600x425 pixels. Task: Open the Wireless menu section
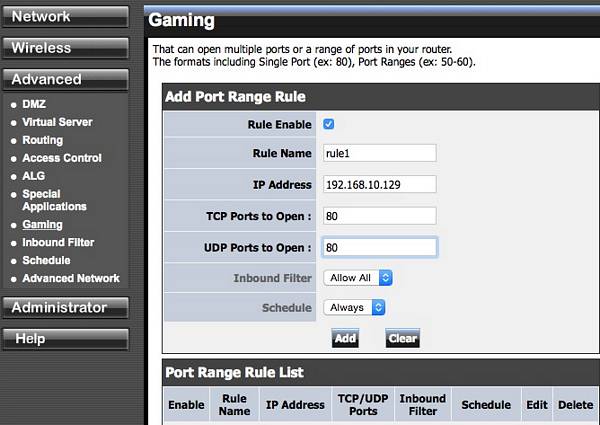(x=66, y=48)
